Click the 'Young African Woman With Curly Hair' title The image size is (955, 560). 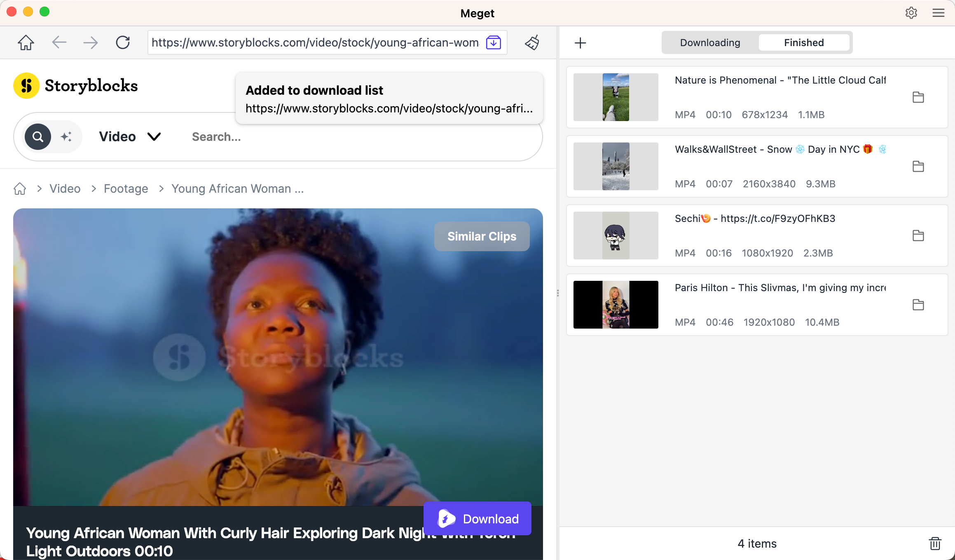pos(271,542)
